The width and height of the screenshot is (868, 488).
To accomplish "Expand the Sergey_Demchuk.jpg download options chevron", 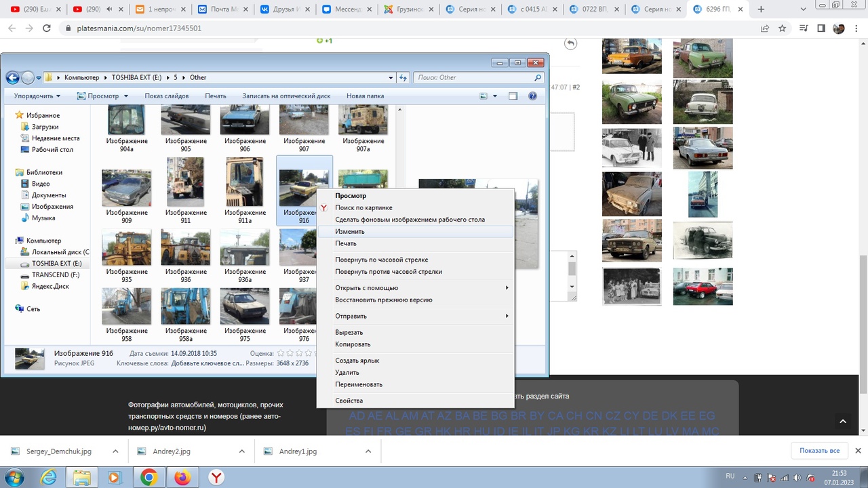I will (x=115, y=451).
